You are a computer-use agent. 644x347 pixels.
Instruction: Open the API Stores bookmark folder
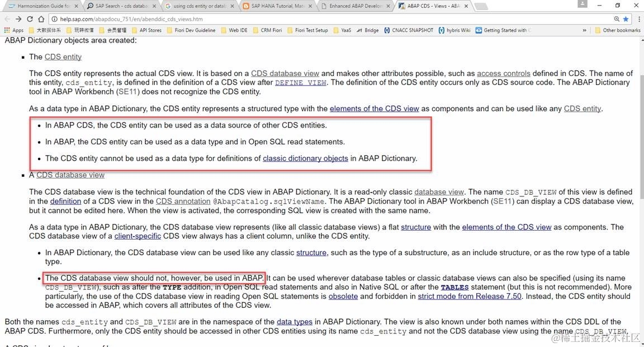pos(146,30)
